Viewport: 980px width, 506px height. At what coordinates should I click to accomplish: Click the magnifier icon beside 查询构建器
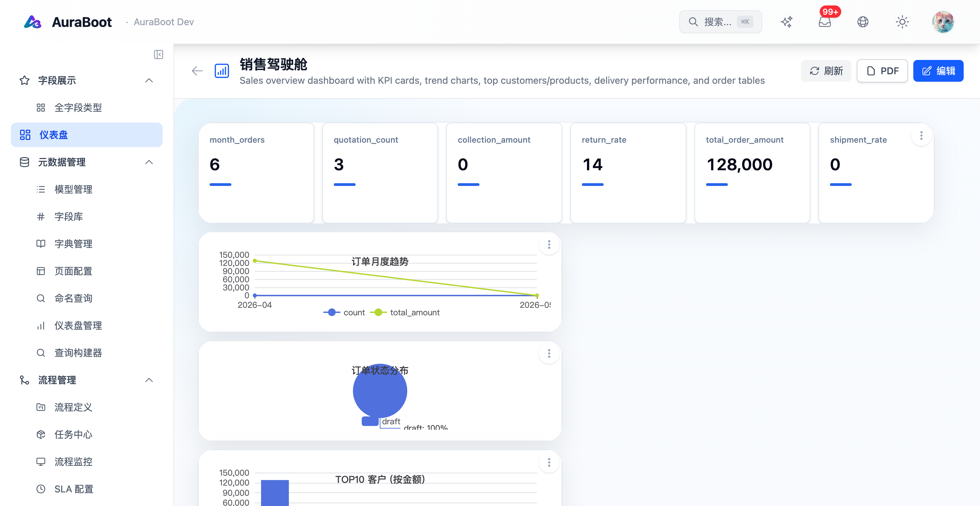[x=41, y=352]
